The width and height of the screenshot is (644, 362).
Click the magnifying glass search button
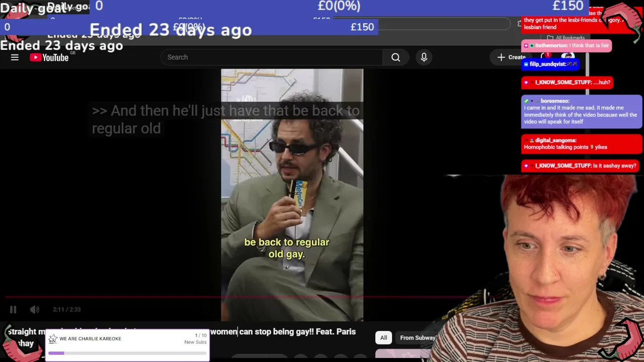click(396, 57)
